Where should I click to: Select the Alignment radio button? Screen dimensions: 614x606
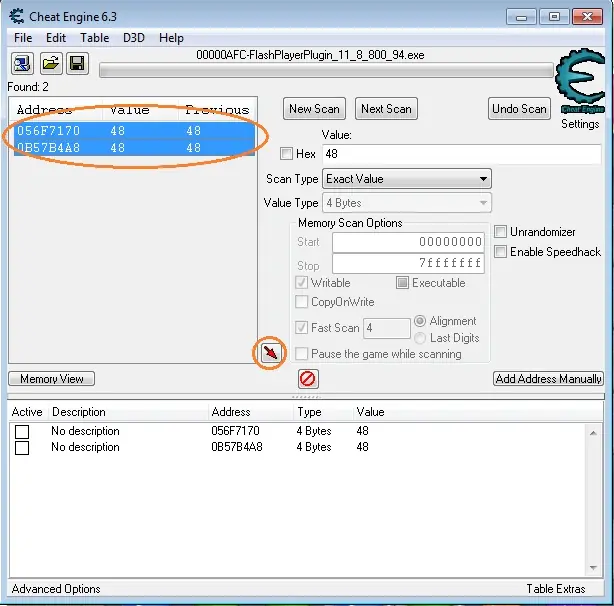tap(420, 321)
